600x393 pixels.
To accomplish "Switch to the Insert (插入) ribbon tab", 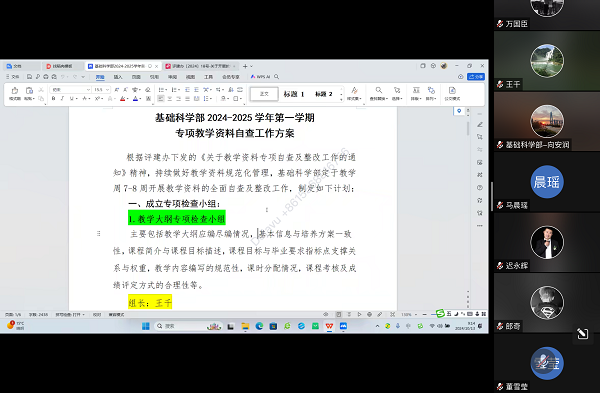I will [118, 77].
